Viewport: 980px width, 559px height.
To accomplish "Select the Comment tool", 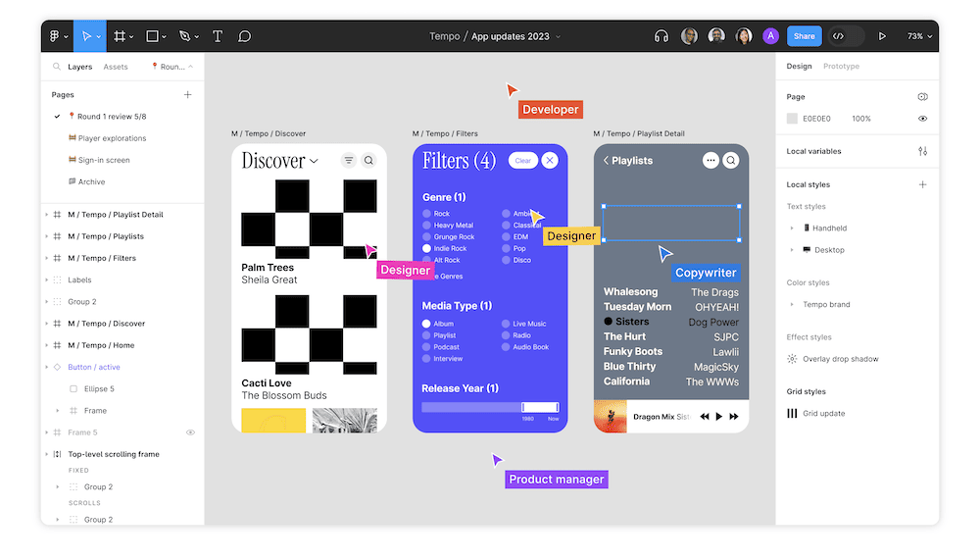I will [x=244, y=36].
